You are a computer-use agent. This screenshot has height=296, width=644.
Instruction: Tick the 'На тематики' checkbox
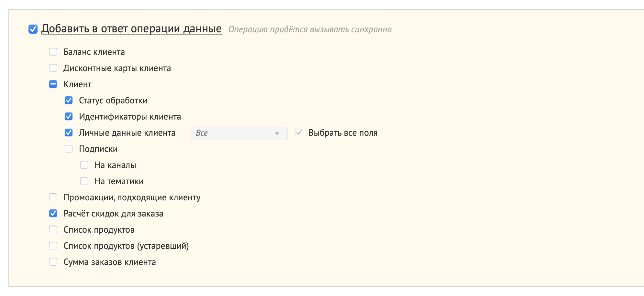tap(84, 181)
